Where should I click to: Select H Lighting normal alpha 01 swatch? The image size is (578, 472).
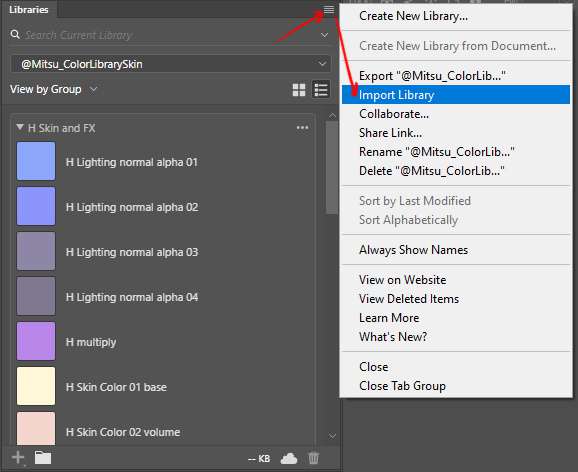(x=36, y=161)
